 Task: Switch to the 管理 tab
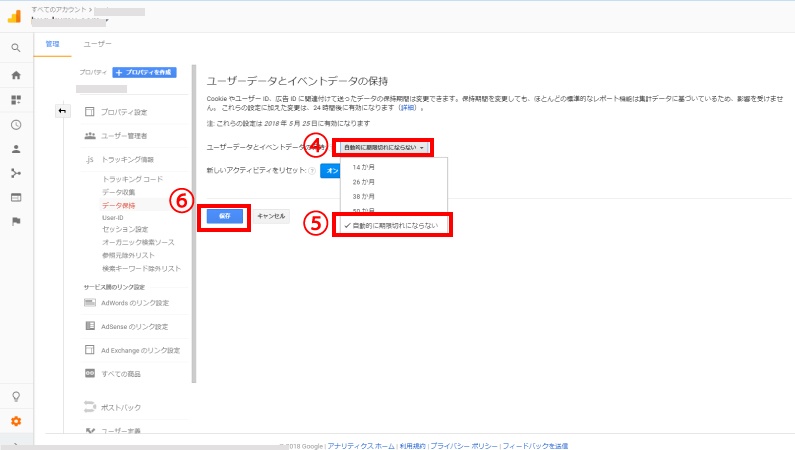click(x=53, y=45)
